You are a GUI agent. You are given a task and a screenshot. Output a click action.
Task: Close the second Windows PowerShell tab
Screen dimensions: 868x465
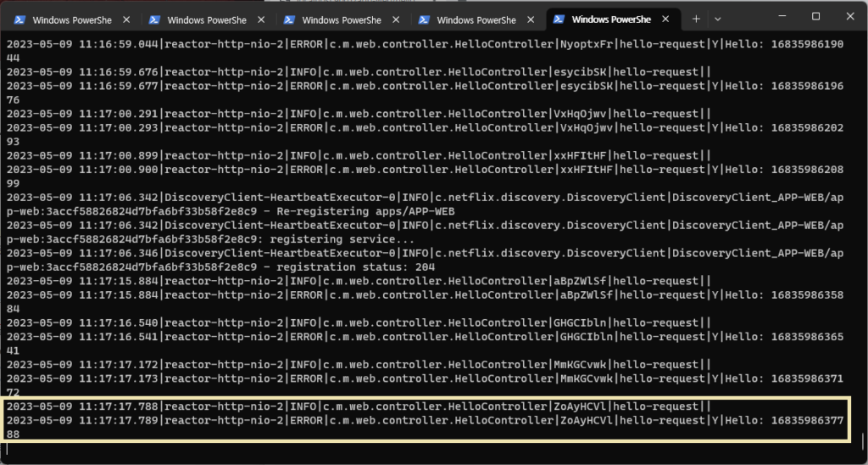261,20
